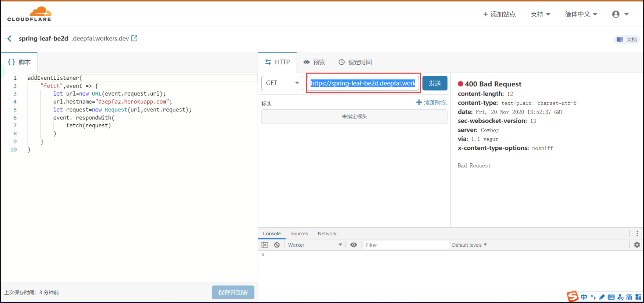Click the fetch(request) code line
The height and width of the screenshot is (303, 644).
(88, 125)
